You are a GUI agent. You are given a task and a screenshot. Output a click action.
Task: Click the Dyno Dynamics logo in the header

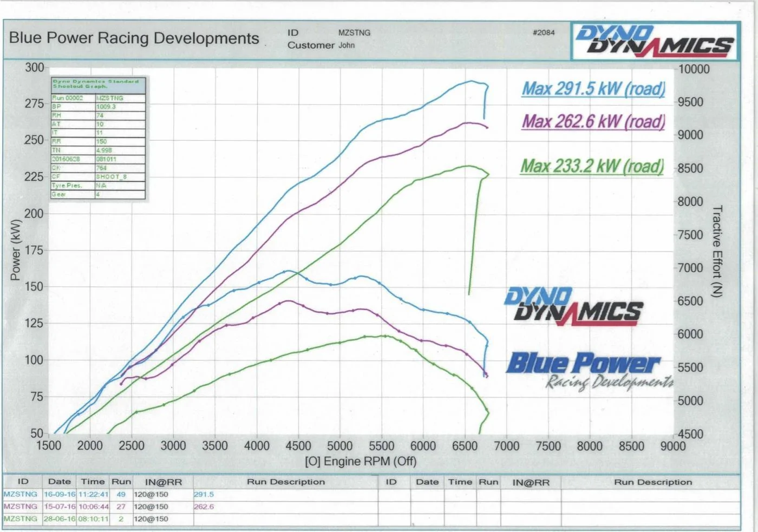[x=655, y=41]
